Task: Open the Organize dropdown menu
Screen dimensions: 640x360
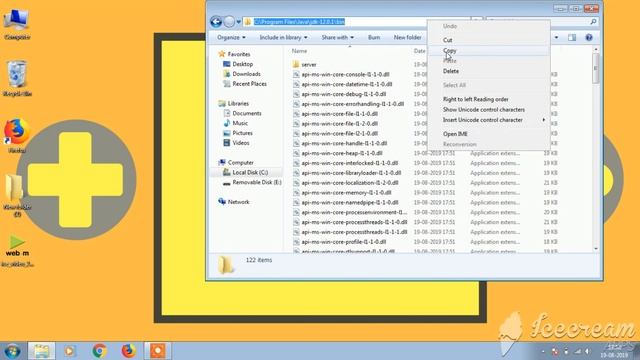Action: pos(231,37)
